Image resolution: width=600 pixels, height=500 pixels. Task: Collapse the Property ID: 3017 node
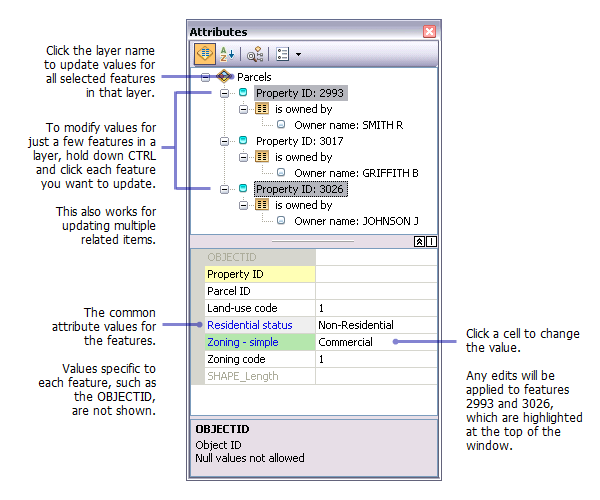224,141
